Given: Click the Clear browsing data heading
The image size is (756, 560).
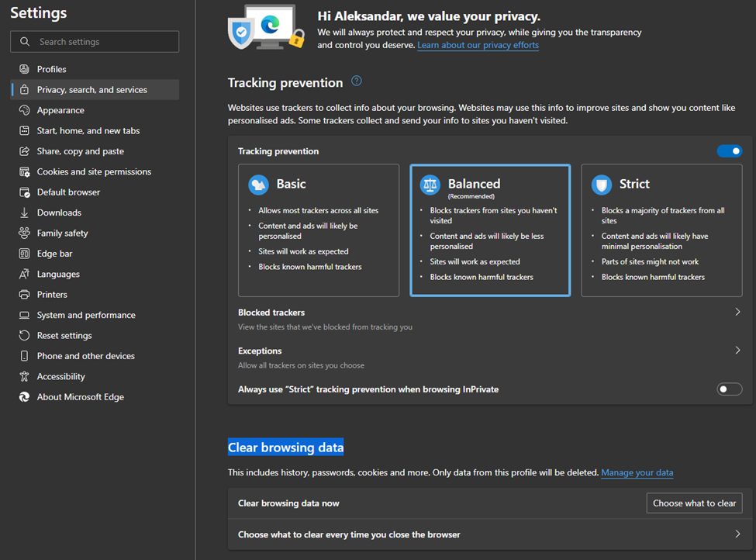Looking at the screenshot, I should point(285,447).
